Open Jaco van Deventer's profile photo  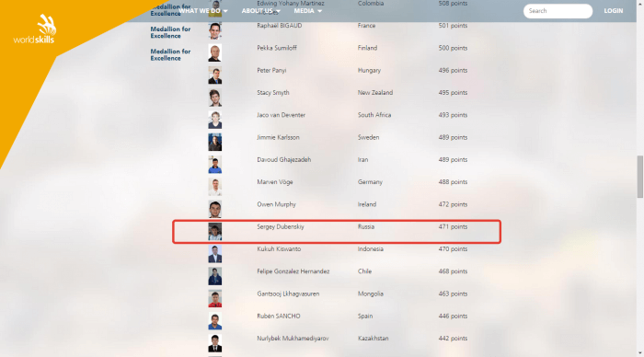click(214, 120)
